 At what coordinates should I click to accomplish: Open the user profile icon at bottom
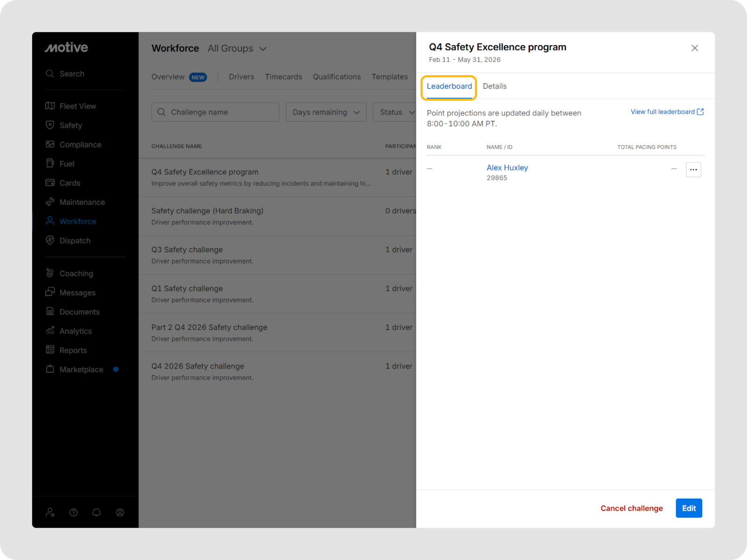coord(120,512)
